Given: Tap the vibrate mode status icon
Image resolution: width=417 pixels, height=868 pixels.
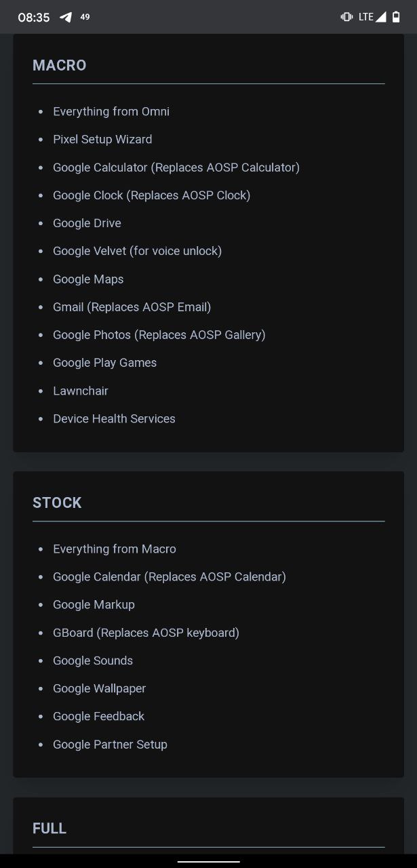Looking at the screenshot, I should (346, 17).
